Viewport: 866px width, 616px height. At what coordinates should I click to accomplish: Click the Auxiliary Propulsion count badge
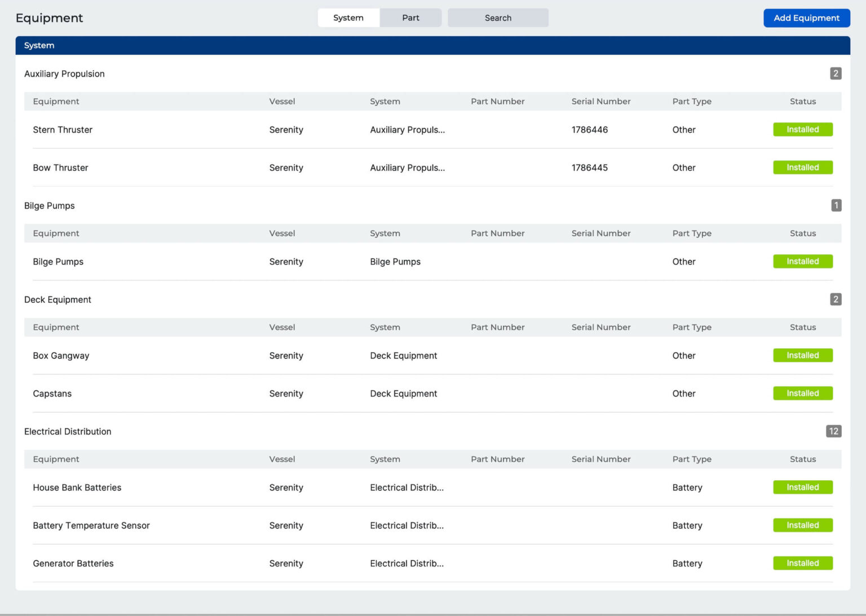point(835,73)
